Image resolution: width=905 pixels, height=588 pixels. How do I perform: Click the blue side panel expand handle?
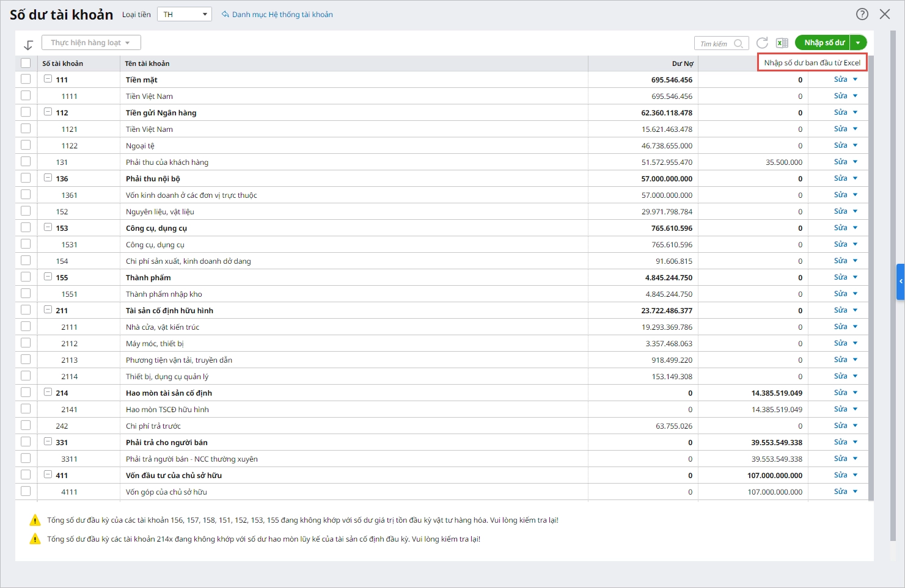pos(900,281)
